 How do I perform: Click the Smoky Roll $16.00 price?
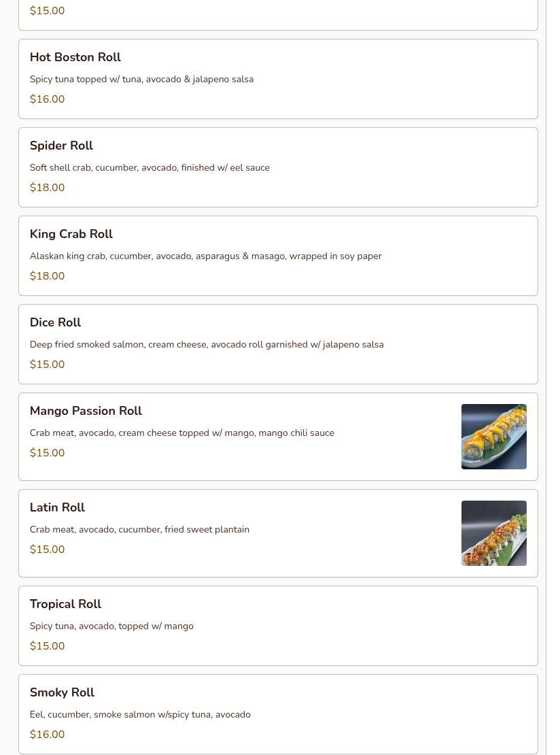coord(47,735)
